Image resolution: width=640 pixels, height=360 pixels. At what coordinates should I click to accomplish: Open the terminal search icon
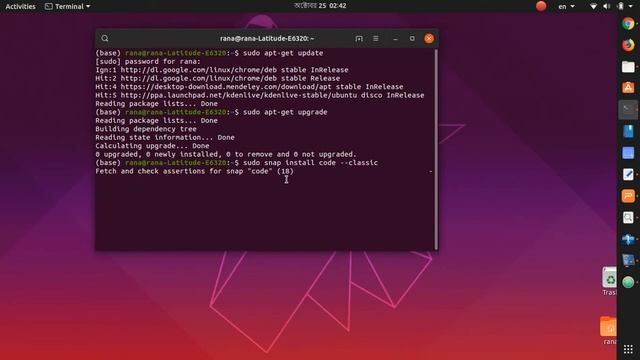[x=105, y=38]
